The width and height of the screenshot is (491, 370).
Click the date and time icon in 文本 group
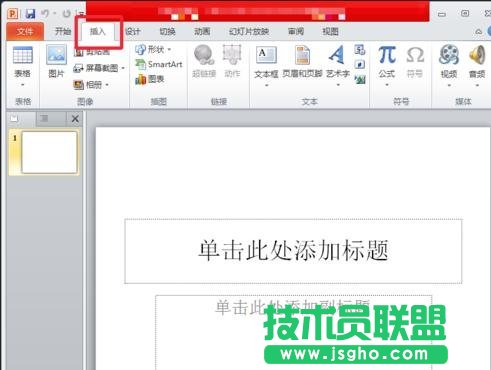[x=360, y=50]
